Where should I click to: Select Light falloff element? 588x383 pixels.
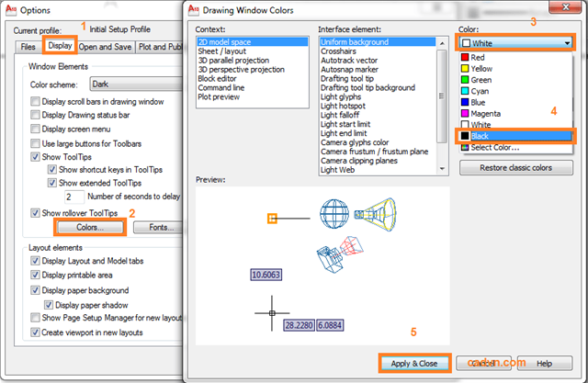coord(378,115)
